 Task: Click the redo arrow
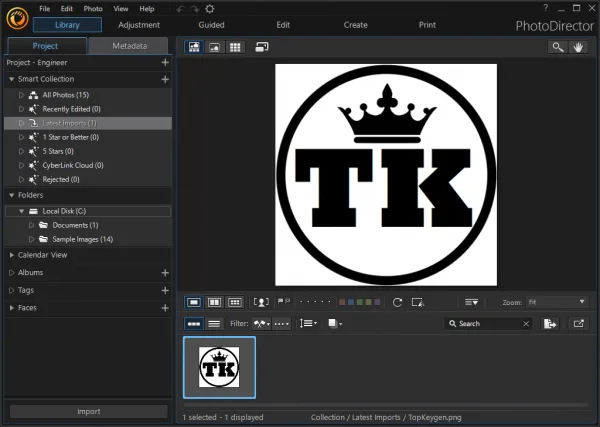195,9
